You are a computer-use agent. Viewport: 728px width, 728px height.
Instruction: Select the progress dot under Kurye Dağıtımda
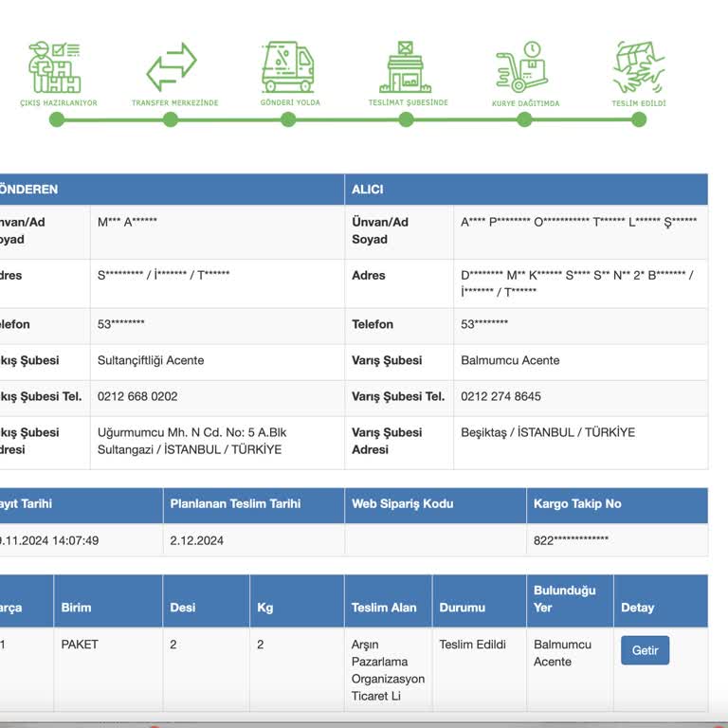(524, 119)
